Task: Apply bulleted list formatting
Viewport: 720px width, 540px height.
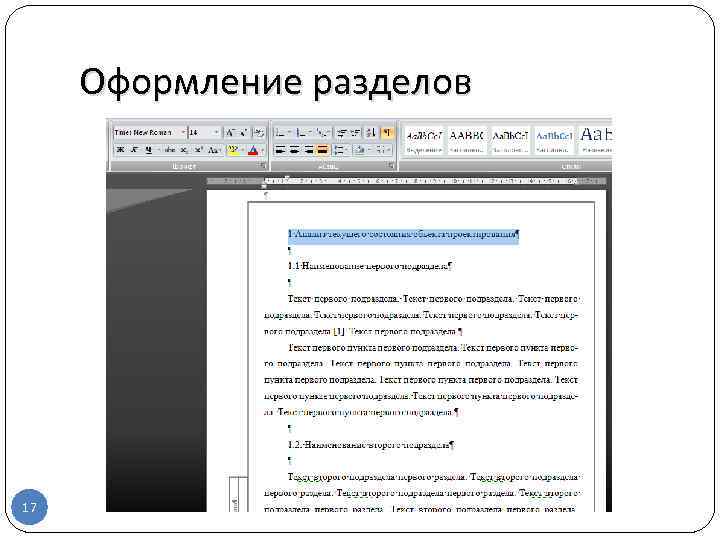Action: point(279,132)
